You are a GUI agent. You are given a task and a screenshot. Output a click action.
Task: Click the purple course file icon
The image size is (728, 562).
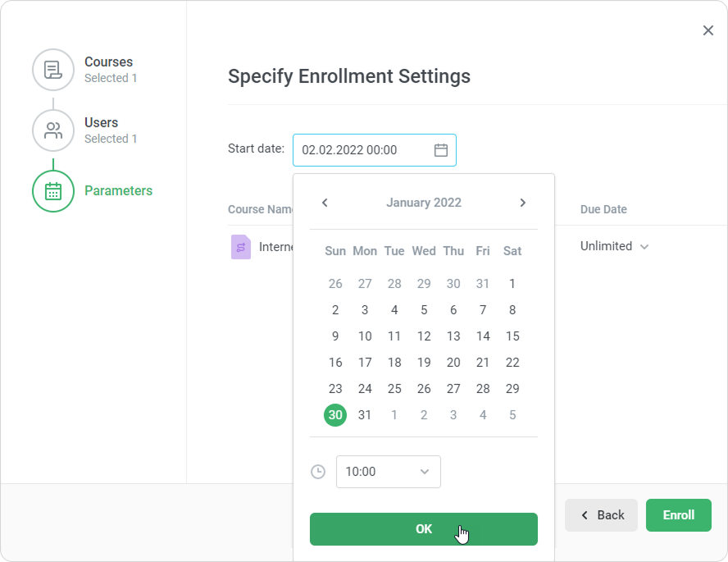[240, 246]
